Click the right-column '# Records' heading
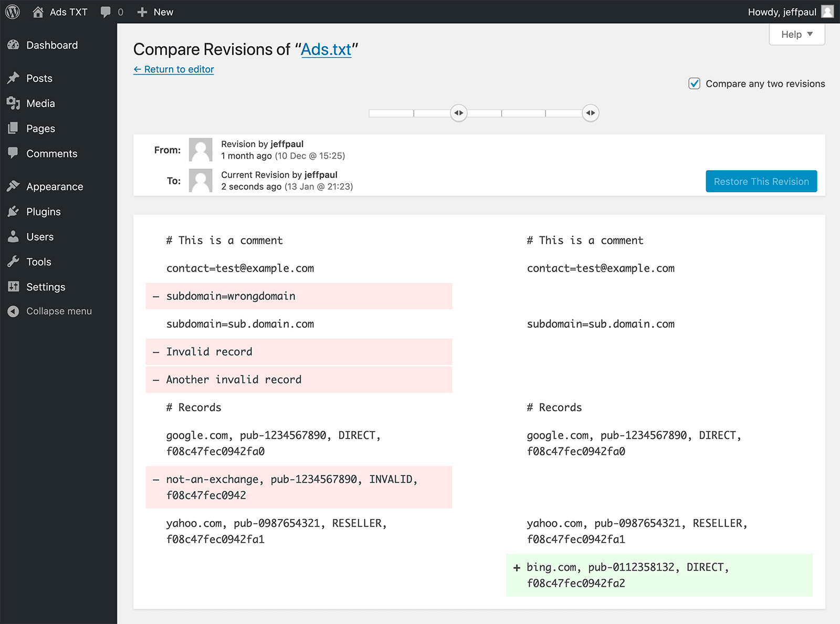 (554, 408)
